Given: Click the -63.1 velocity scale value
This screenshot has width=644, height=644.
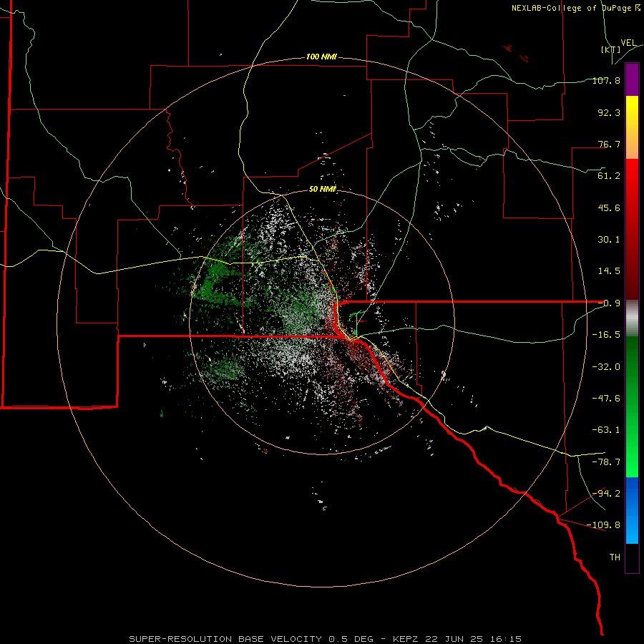Looking at the screenshot, I should pos(606,430).
